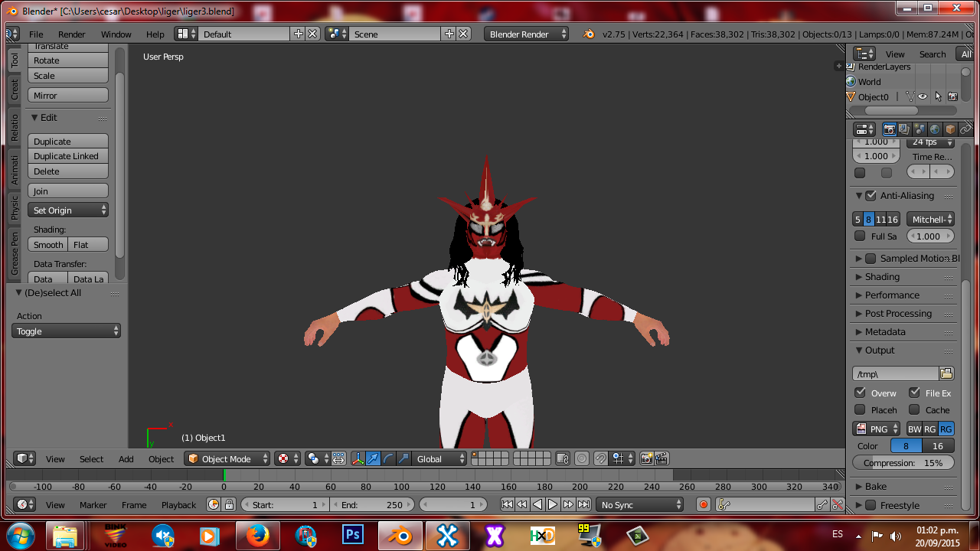Toggle Object0 selectability cursor in outliner
This screenshot has width=980, height=551.
[938, 97]
